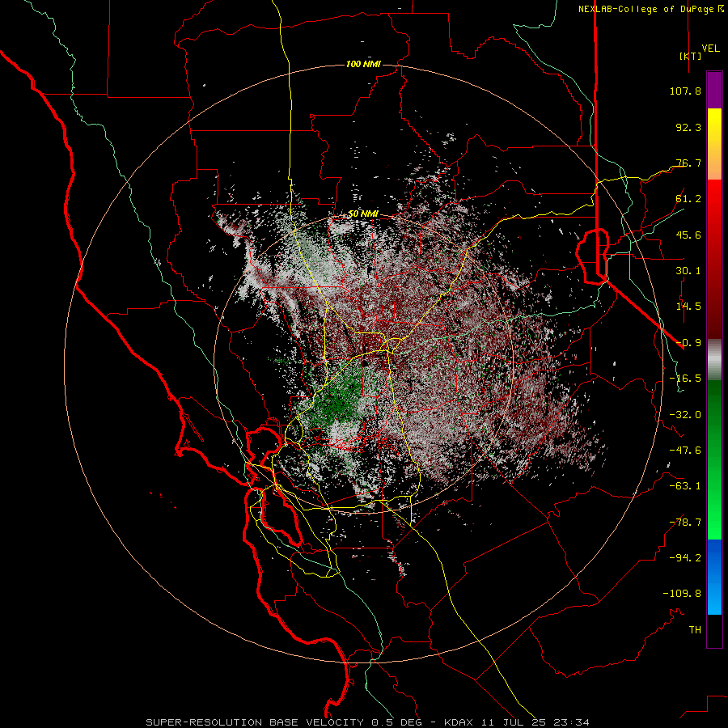Click the VEL legend title

[710, 49]
